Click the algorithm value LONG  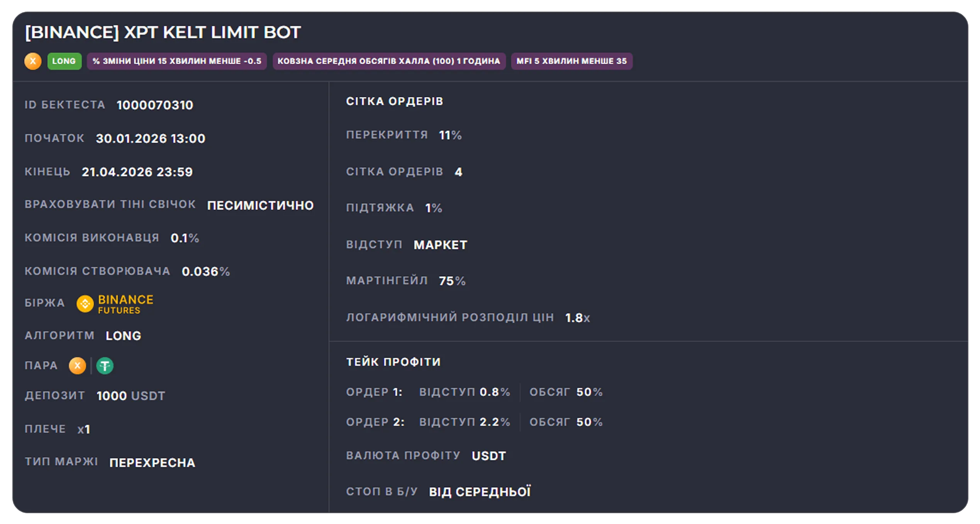click(124, 336)
